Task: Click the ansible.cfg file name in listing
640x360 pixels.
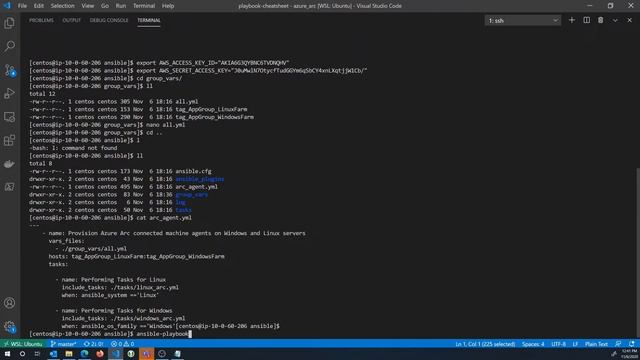Action: 193,171
